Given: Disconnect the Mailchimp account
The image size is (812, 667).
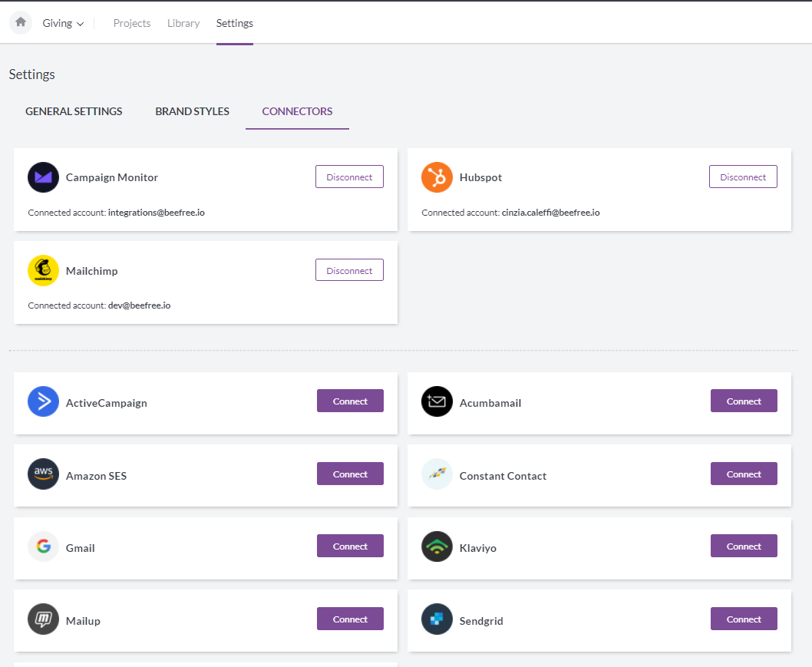Looking at the screenshot, I should click(x=349, y=270).
